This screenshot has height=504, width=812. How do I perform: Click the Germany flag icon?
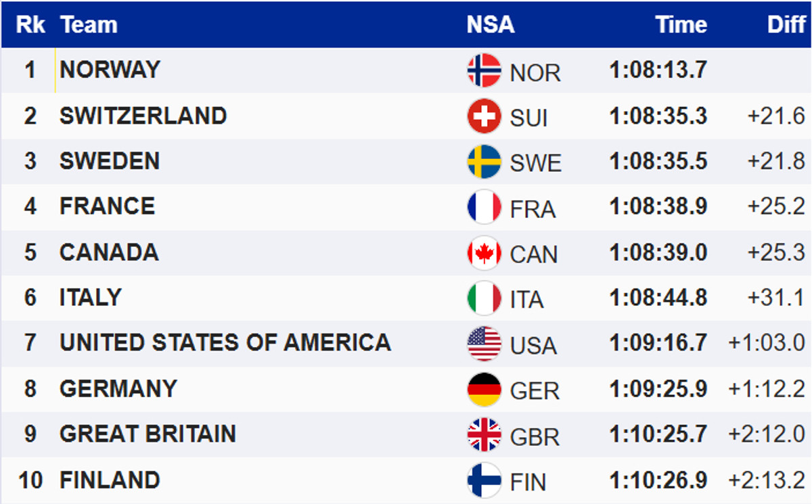484,390
